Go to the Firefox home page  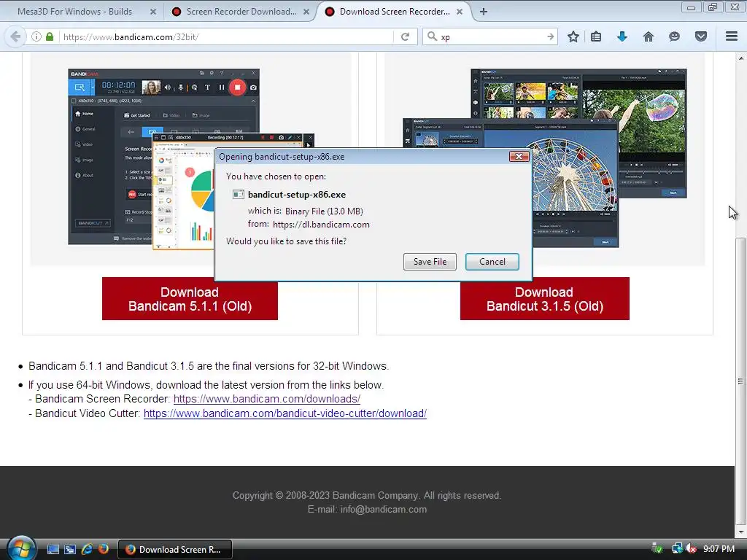pyautogui.click(x=649, y=36)
